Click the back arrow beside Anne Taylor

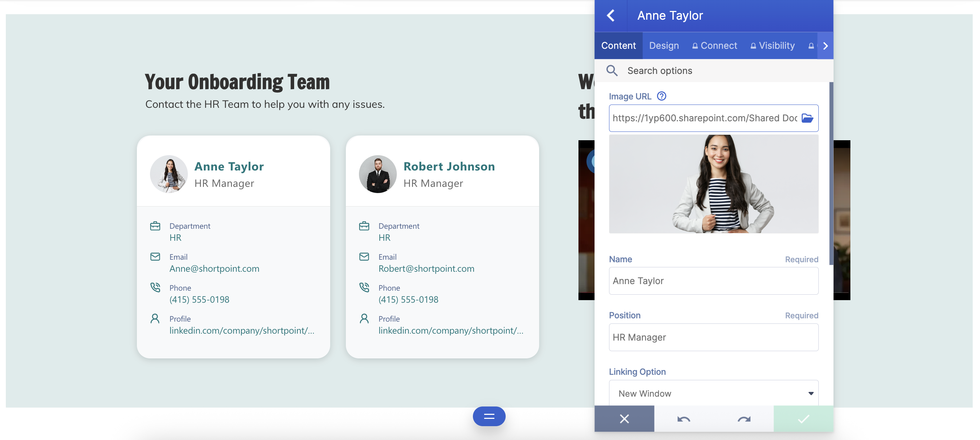(610, 16)
